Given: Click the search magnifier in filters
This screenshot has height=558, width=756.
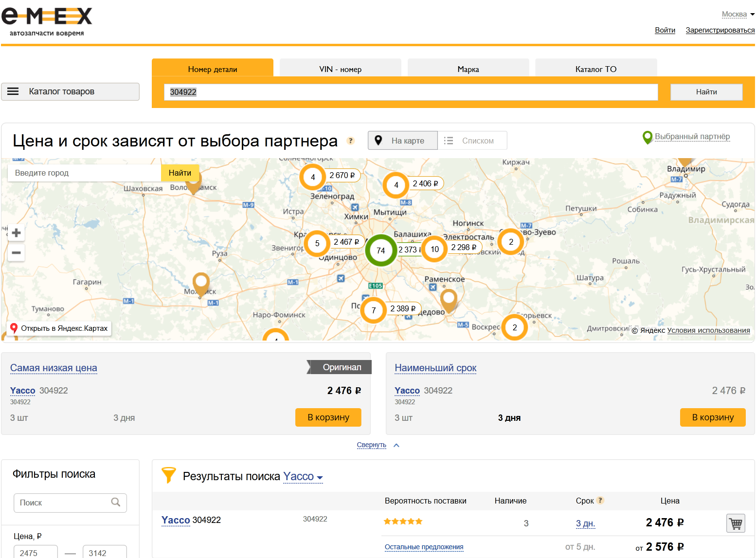Looking at the screenshot, I should pyautogui.click(x=116, y=502).
